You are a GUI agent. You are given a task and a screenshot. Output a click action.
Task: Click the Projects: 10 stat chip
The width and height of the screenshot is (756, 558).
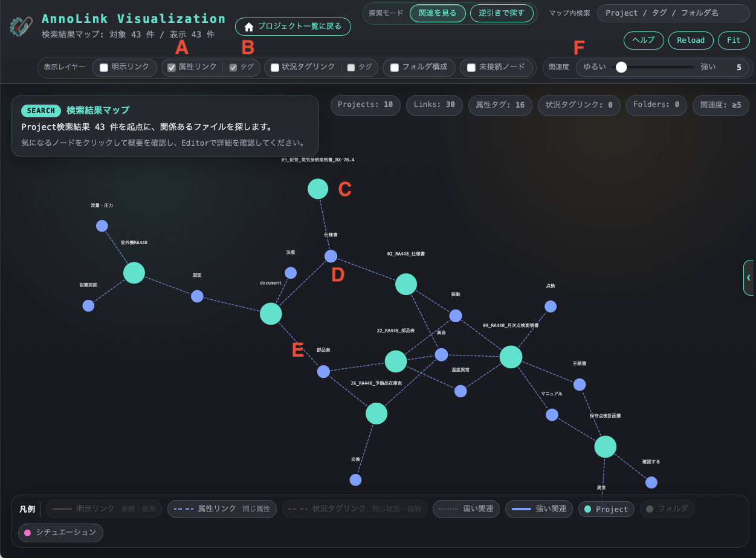[365, 105]
